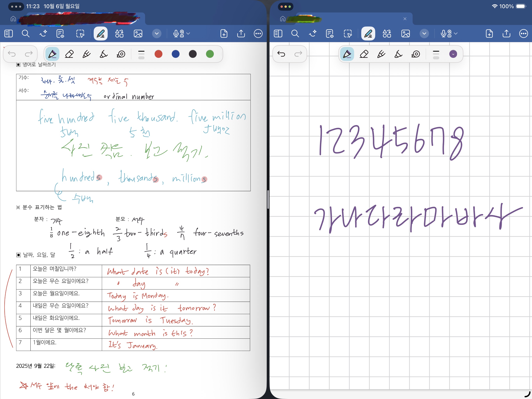
Task: Expand the round chevron tools menu in the right window
Action: pos(424,34)
